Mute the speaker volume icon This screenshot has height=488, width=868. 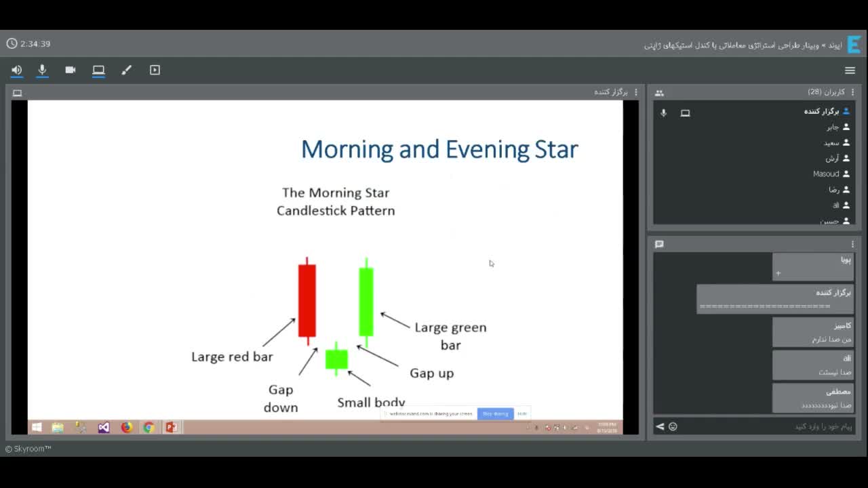coord(16,70)
